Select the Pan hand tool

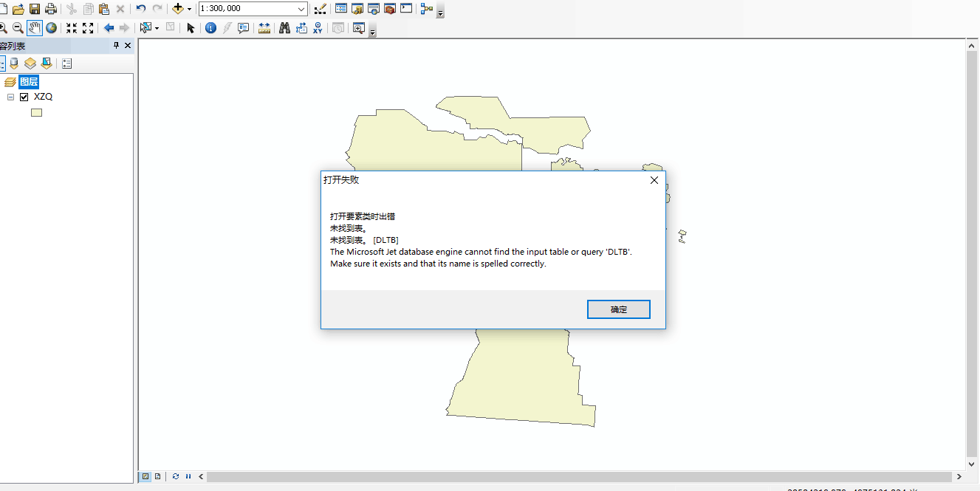tap(35, 28)
